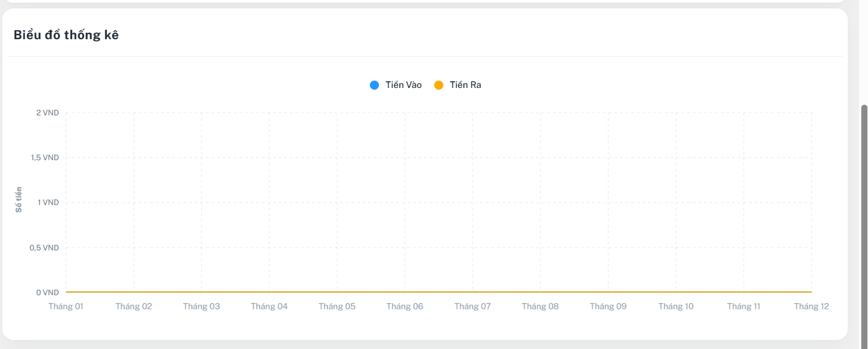Click the blue Tiền Vào legend dot
The height and width of the screenshot is (349, 868).
[x=374, y=85]
